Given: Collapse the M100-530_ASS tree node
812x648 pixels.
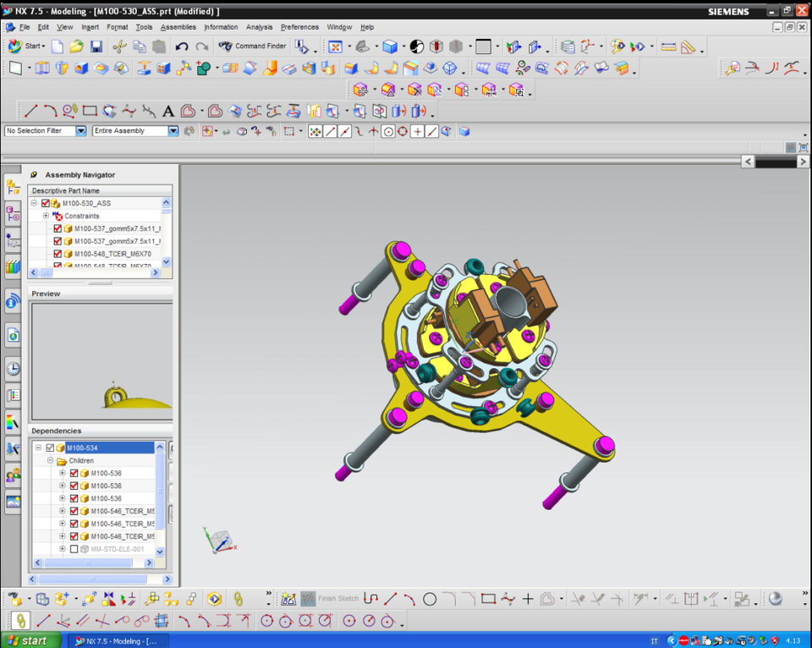Looking at the screenshot, I should (34, 203).
